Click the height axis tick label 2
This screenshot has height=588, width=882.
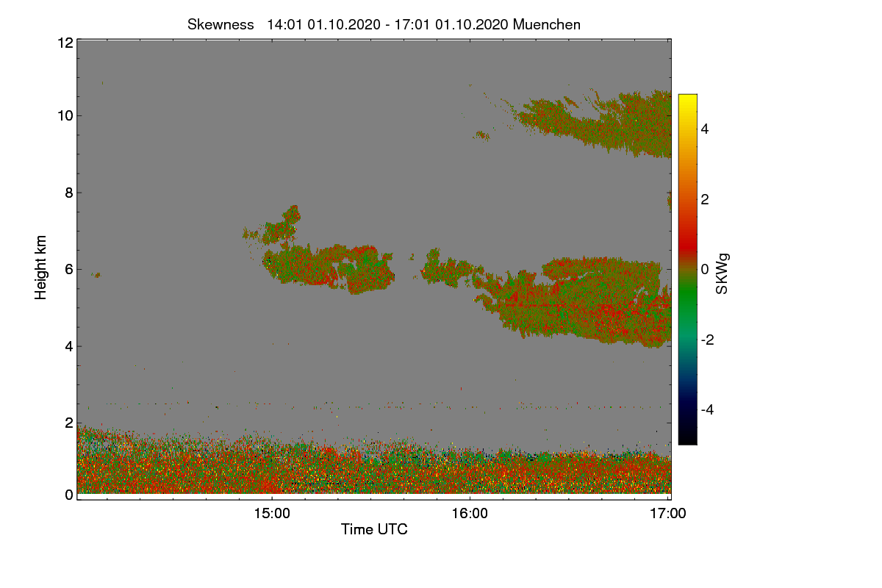pyautogui.click(x=68, y=423)
